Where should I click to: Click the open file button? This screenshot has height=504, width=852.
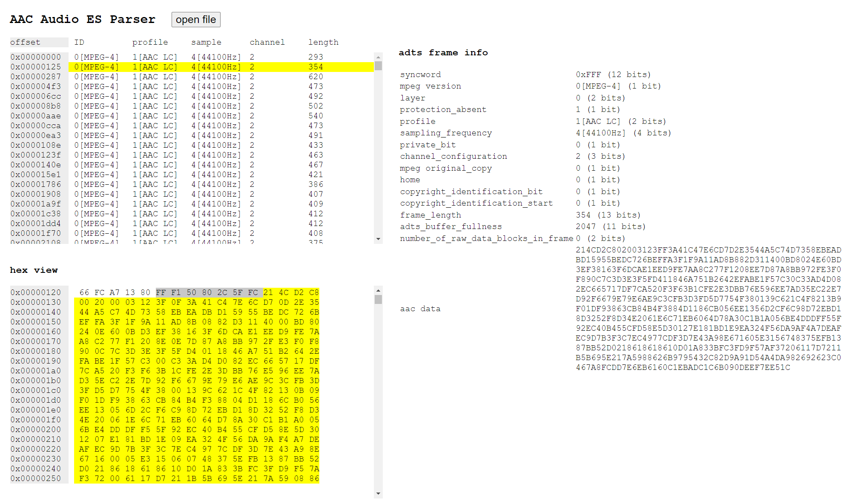(x=196, y=20)
